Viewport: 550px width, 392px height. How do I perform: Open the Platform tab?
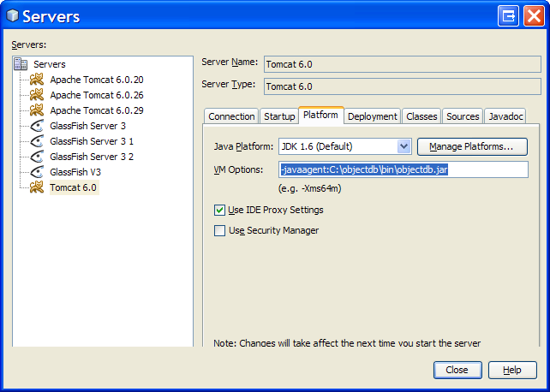click(321, 115)
